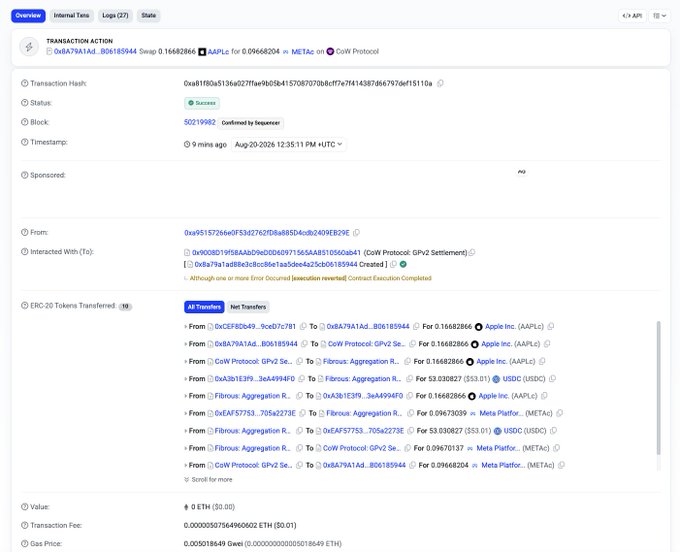The image size is (680, 552).
Task: Click help icon beside Interacted With
Action: tap(25, 252)
